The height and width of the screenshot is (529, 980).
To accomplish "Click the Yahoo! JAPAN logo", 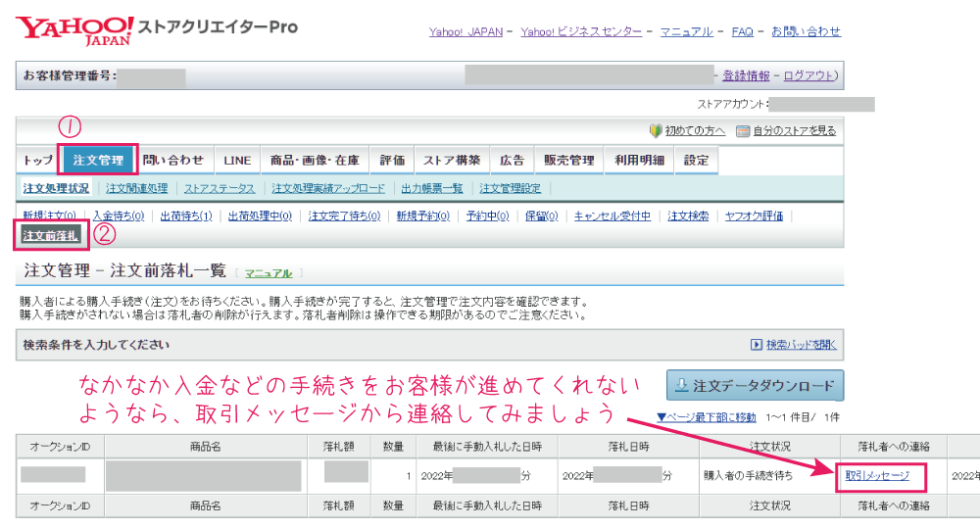I will point(74,31).
